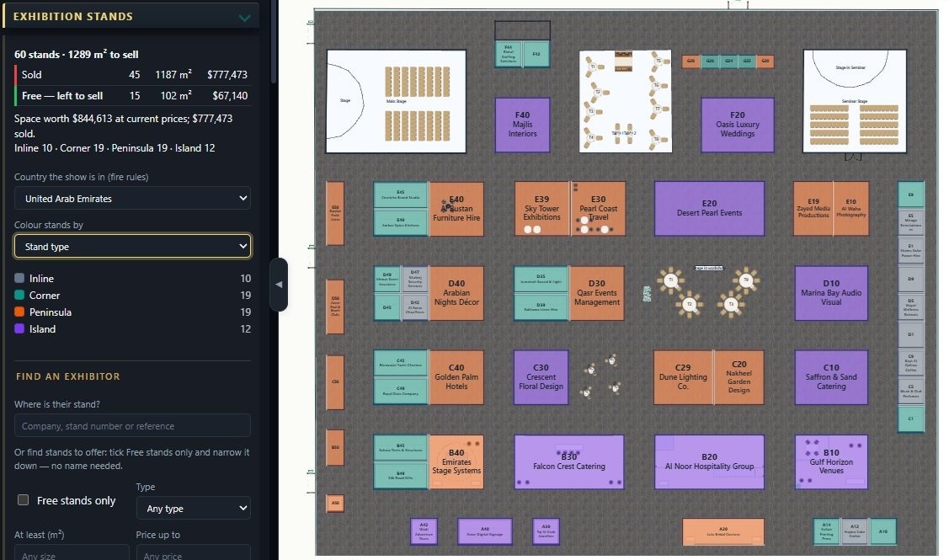Viewport: 949px width, 560px height.
Task: Select stand B40 Emirates Stage Systems
Action: (x=457, y=461)
